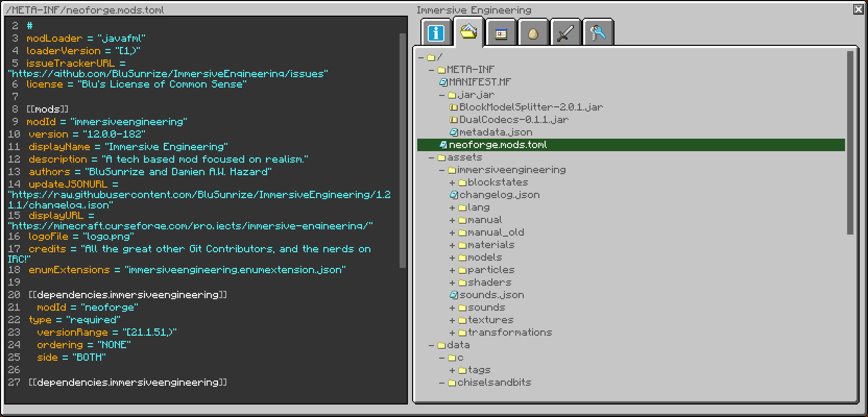Click the DualCodecs-0.1.1.jar file icon
The height and width of the screenshot is (417, 868).
coord(453,120)
